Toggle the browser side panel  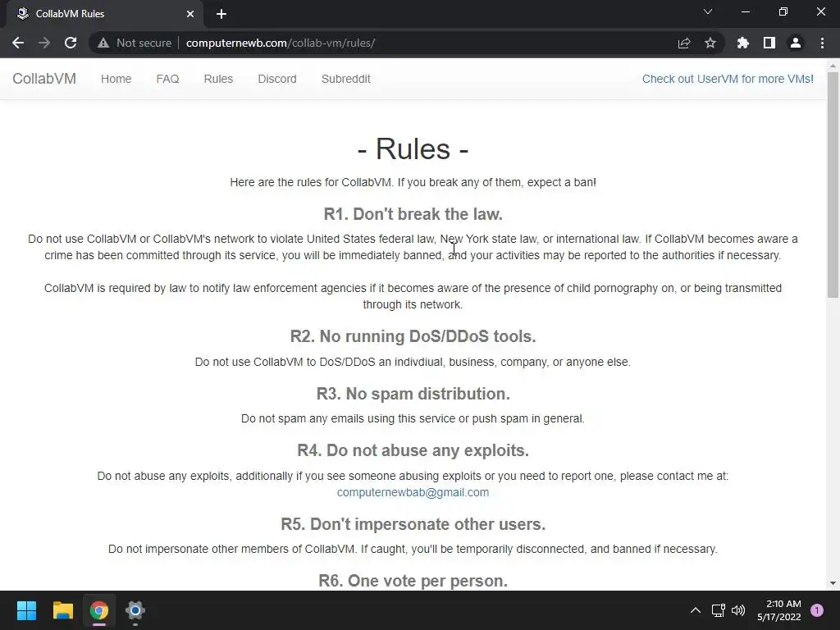769,43
